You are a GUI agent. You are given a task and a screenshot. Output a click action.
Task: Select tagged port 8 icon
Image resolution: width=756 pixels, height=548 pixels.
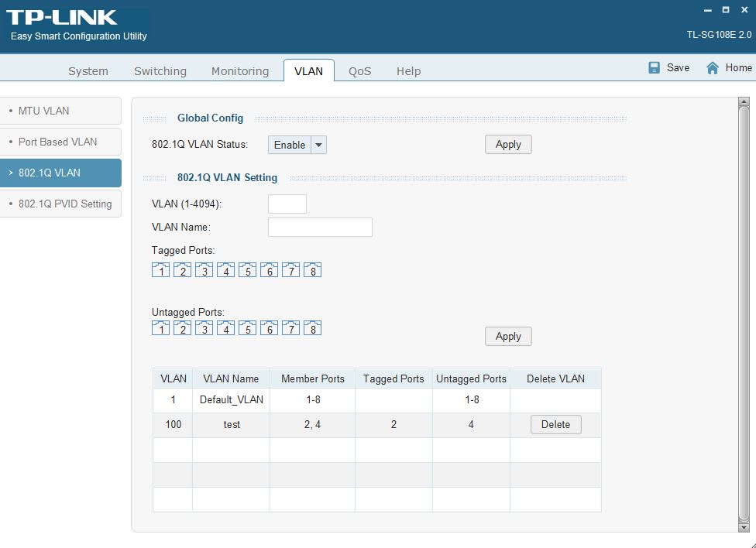coord(312,270)
